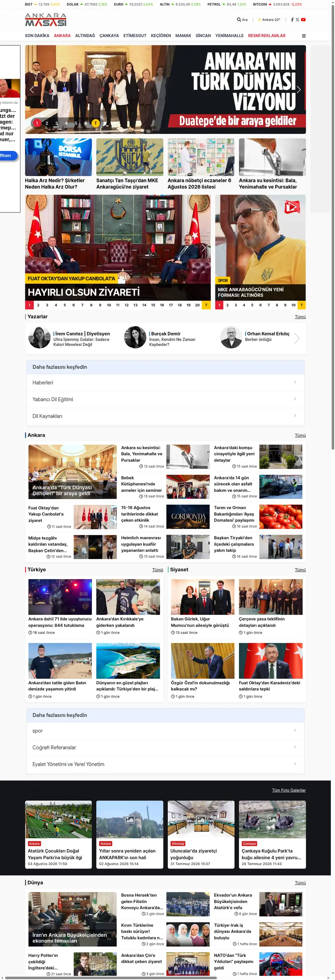This screenshot has height=980, width=335.
Task: Open the SİNCAN menu item
Action: point(203,36)
